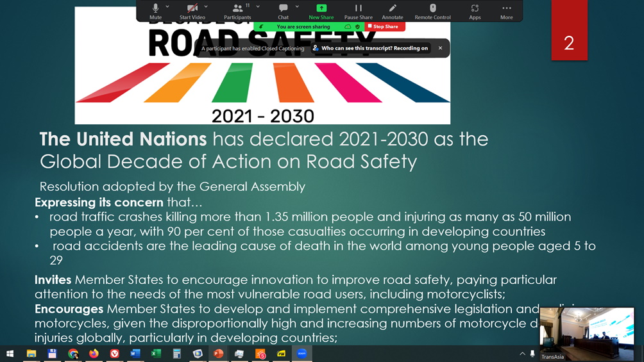Show hidden system tray icons
The width and height of the screenshot is (644, 362).
coord(522,354)
